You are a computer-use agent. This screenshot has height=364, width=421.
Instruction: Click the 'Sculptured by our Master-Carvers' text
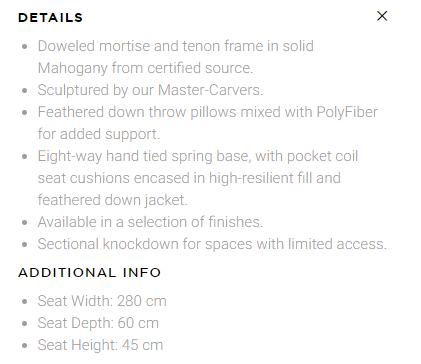(150, 90)
